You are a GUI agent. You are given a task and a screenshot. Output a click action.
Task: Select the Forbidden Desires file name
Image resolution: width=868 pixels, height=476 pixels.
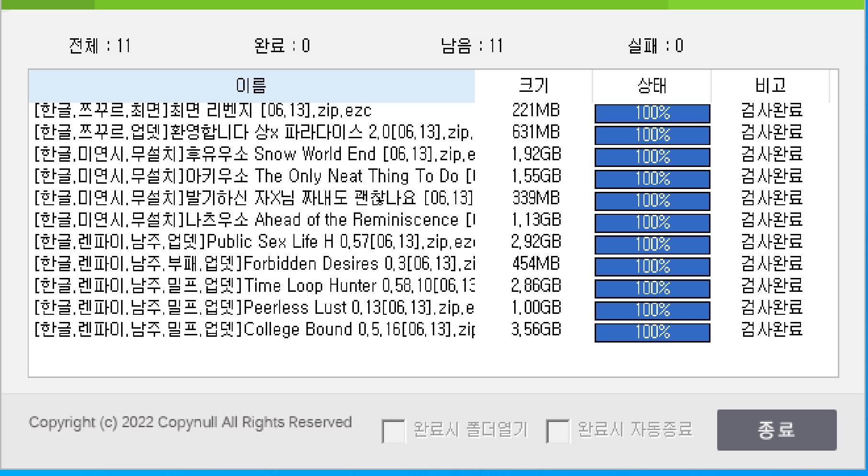pos(254,264)
